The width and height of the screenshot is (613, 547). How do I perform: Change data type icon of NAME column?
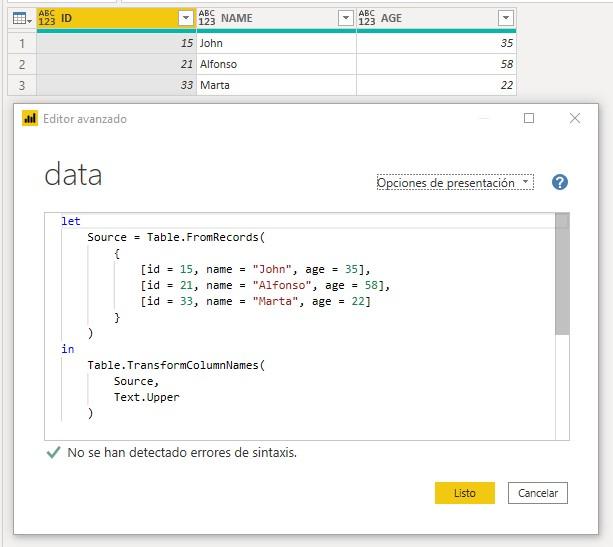click(x=206, y=18)
